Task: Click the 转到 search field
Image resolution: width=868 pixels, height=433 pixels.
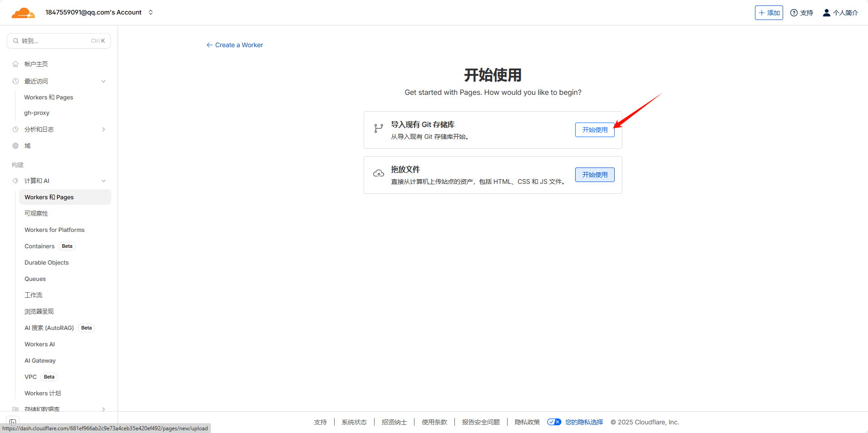Action: tap(59, 41)
